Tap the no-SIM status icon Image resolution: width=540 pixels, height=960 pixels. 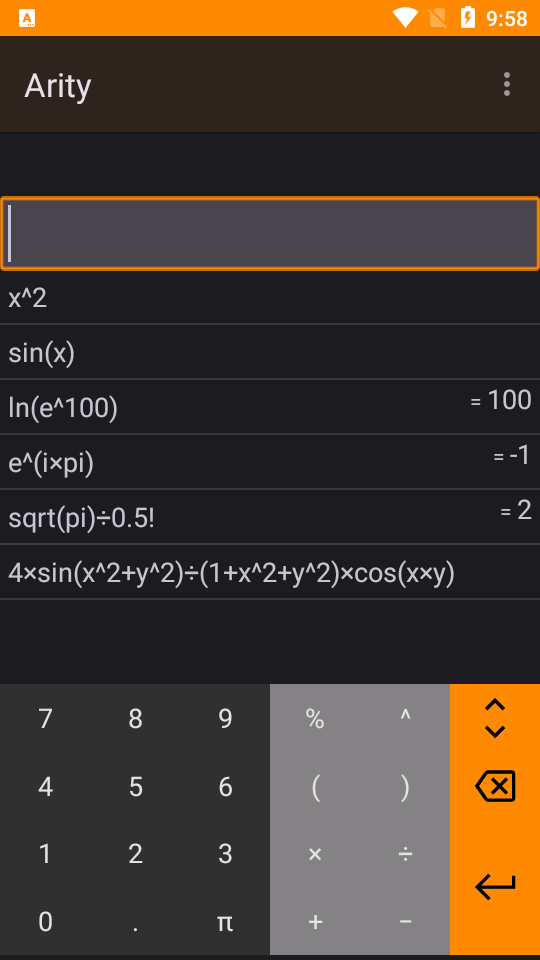[x=438, y=18]
